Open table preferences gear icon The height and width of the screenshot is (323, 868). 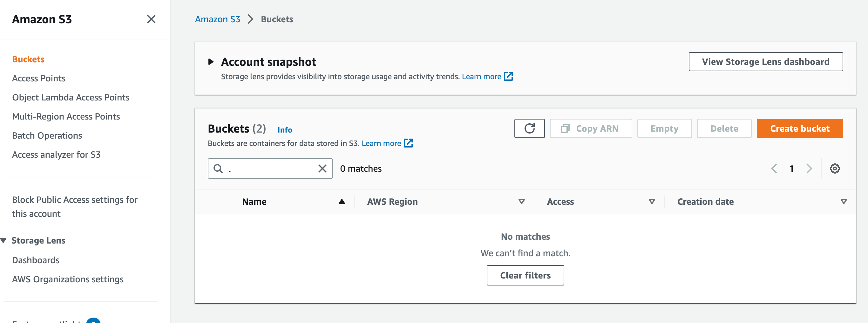[x=834, y=168]
